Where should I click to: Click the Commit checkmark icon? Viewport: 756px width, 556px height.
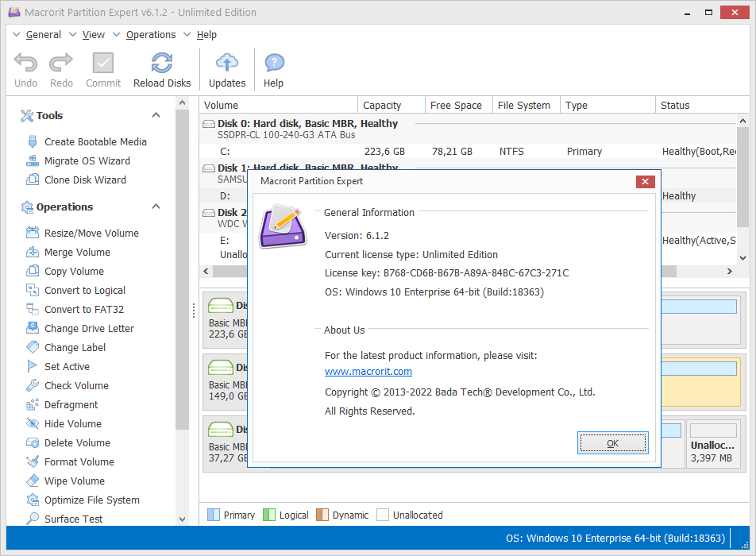click(x=103, y=63)
